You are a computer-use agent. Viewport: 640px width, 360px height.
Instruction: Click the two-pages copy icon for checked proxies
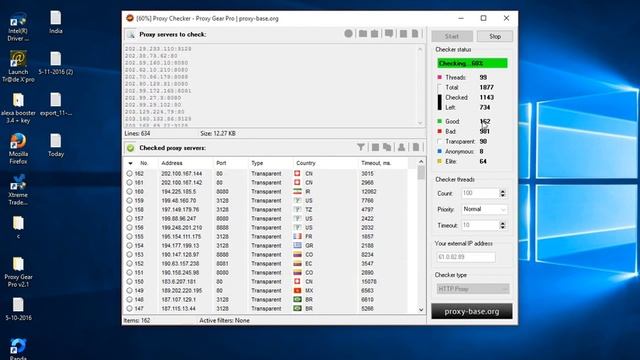[x=387, y=147]
